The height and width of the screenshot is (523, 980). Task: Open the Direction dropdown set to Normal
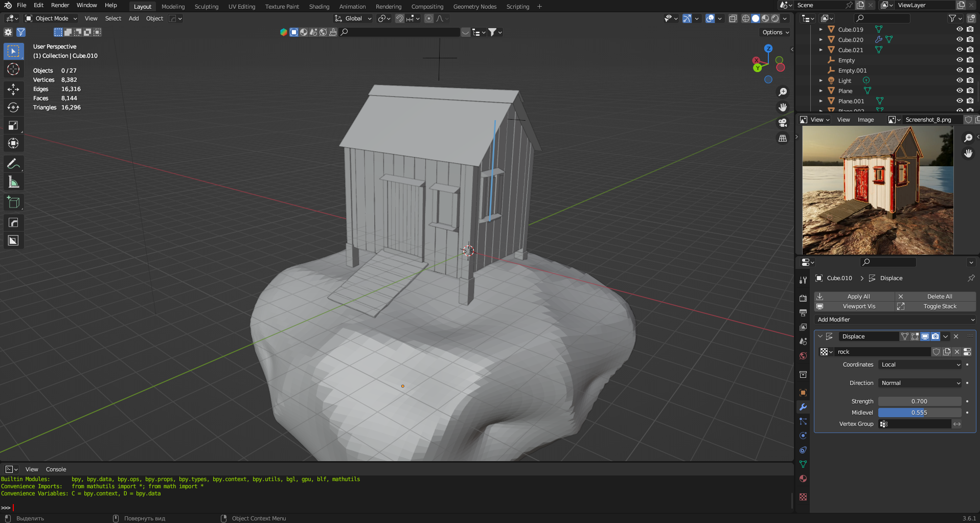point(920,383)
